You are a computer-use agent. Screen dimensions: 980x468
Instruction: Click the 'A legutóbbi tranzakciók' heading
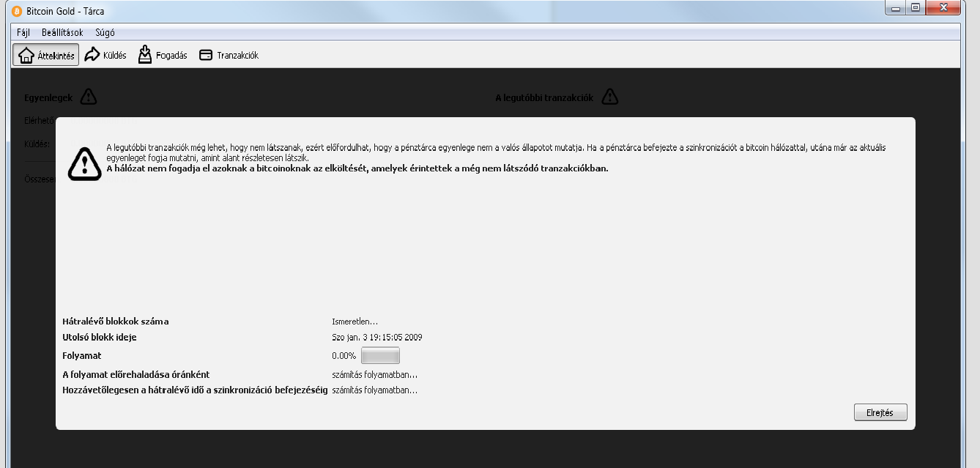544,97
